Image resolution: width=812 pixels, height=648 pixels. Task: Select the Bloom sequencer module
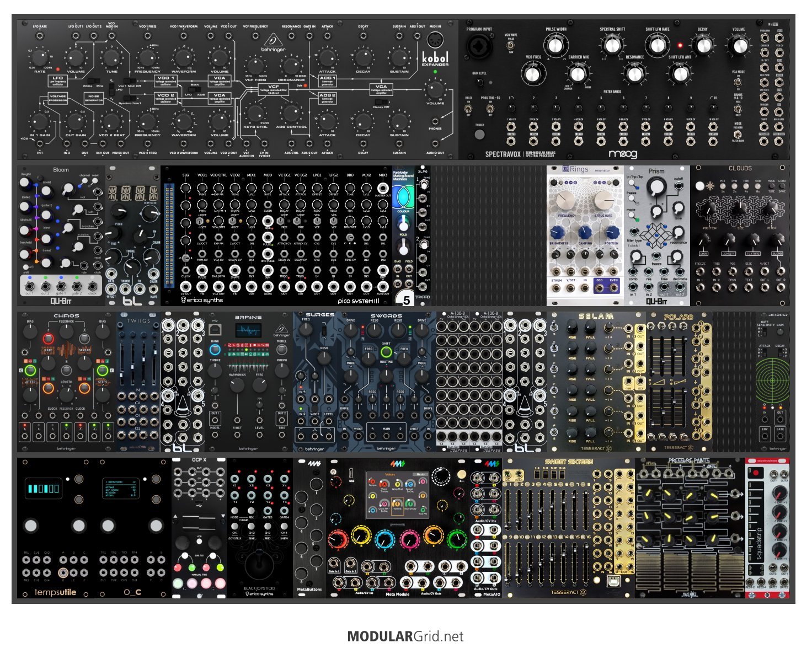[x=61, y=235]
